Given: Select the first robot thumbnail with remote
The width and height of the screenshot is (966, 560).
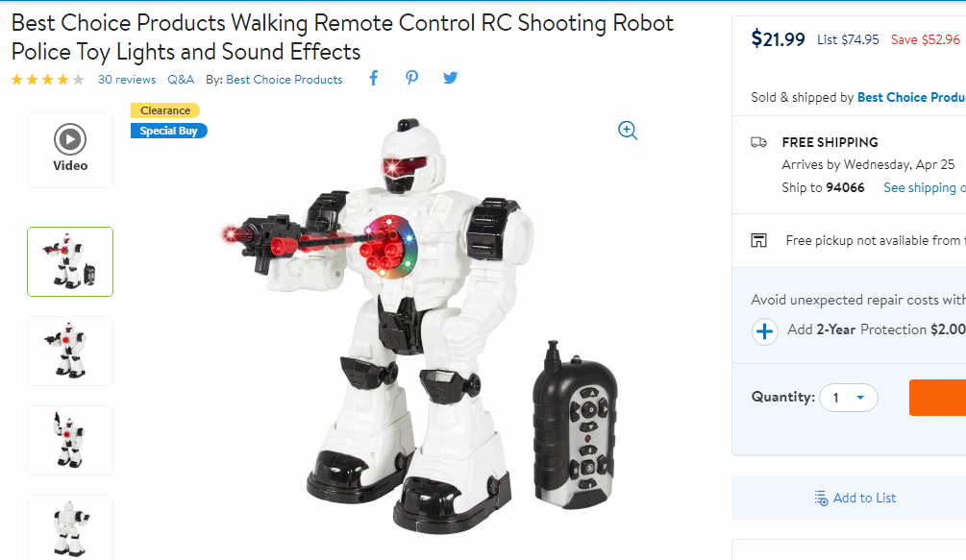Looking at the screenshot, I should [x=70, y=261].
